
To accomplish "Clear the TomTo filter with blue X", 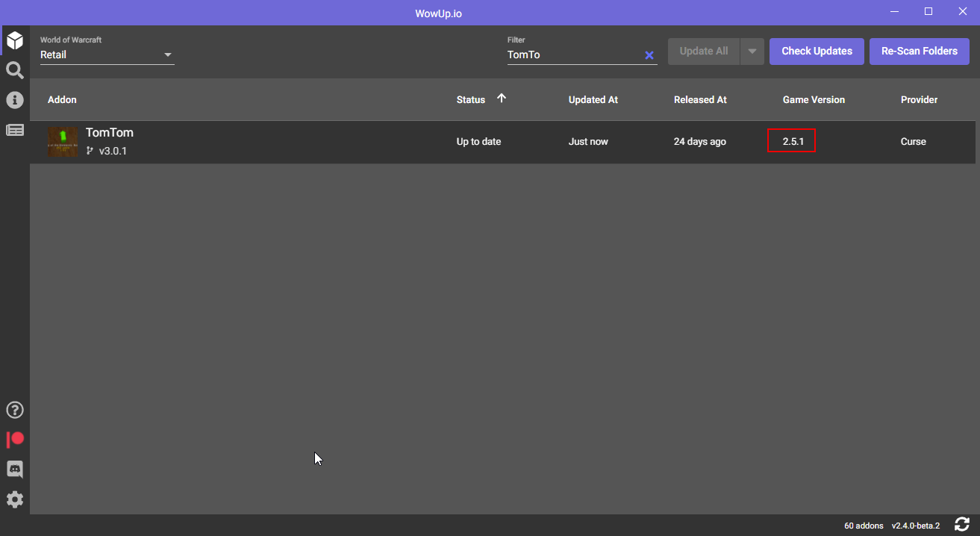I will 649,54.
